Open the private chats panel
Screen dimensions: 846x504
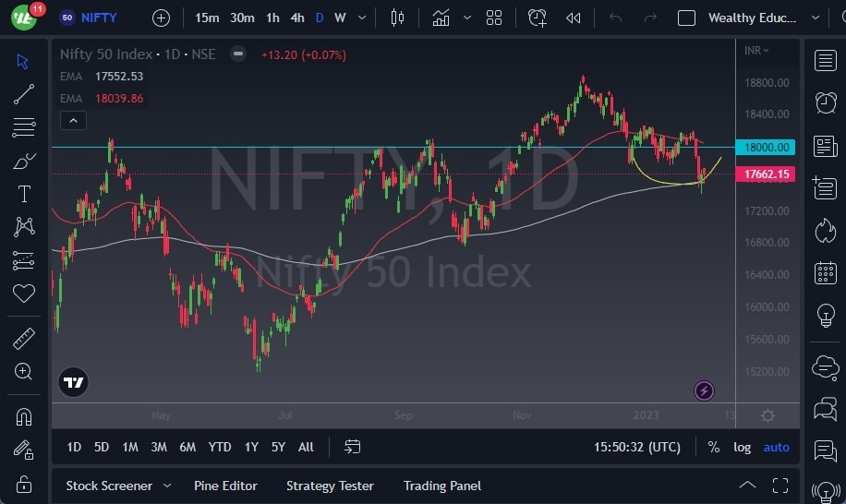[826, 409]
